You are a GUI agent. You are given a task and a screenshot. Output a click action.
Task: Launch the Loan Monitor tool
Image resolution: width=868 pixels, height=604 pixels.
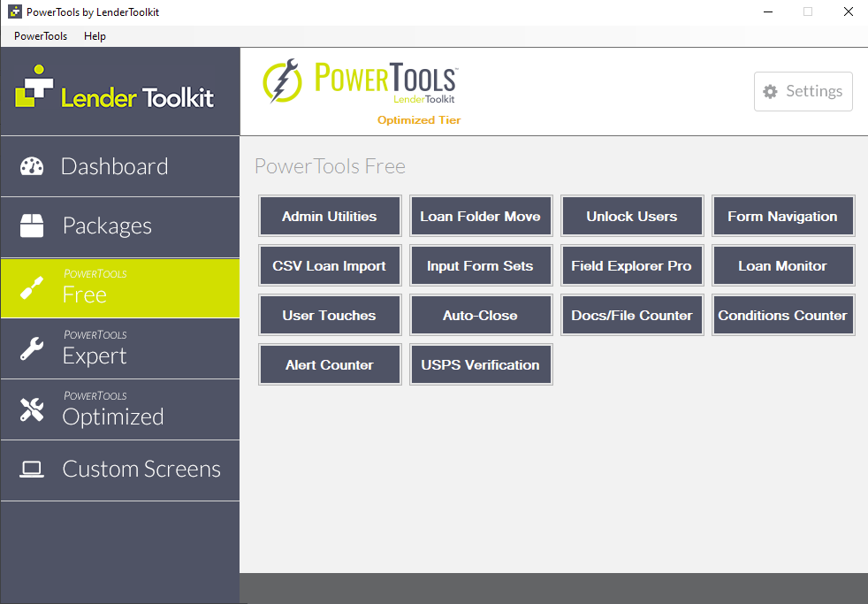783,265
